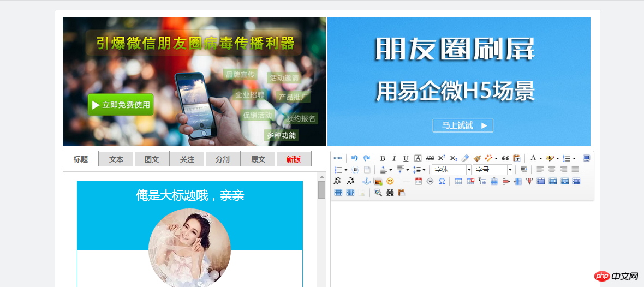Insert a table
Viewport: 644px width, 287px height.
[458, 182]
